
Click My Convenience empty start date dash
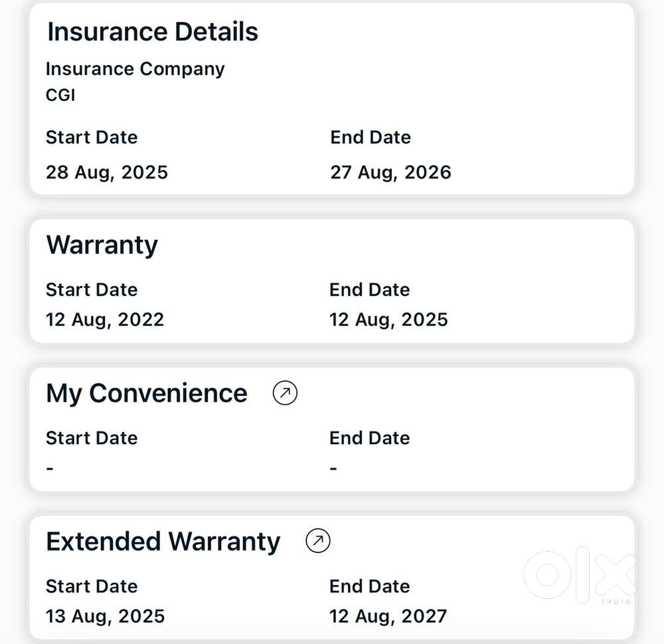[50, 468]
